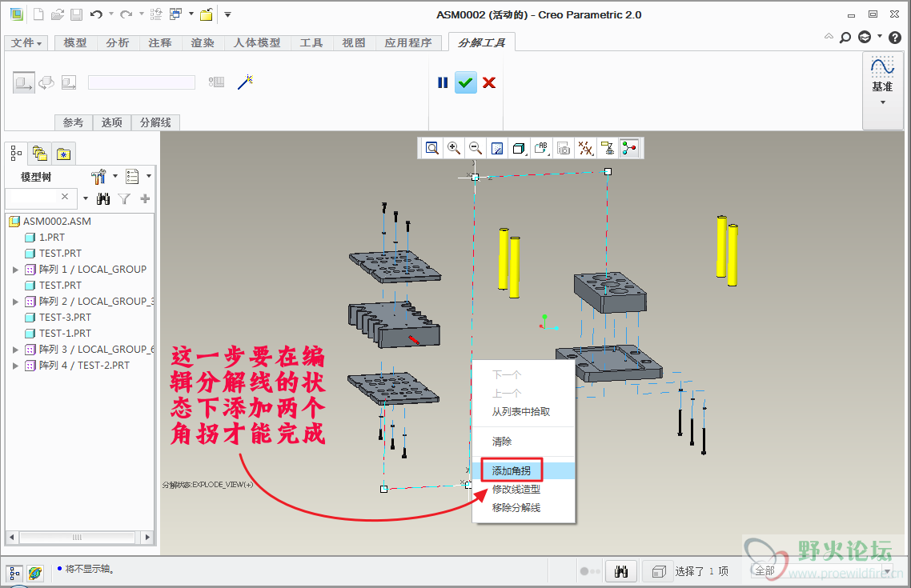This screenshot has height=588, width=911.
Task: Click the Repaint icon
Action: coord(497,149)
